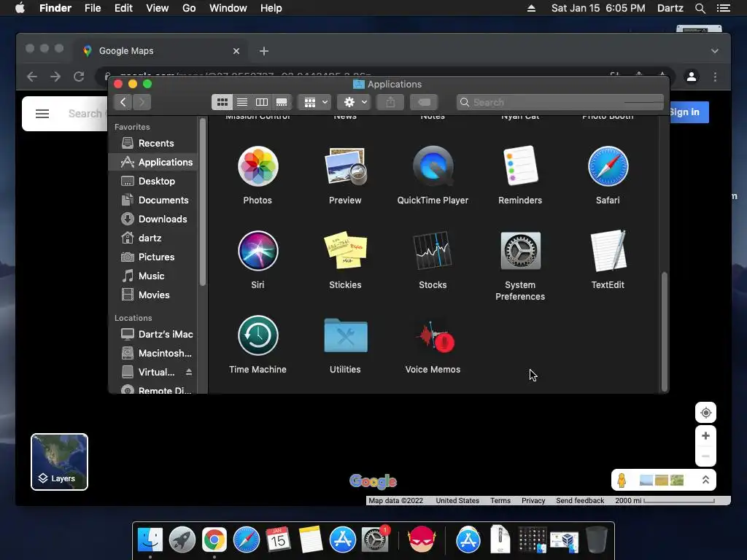Select Dartz's iMac in Locations
This screenshot has height=560, width=747.
pos(152,334)
